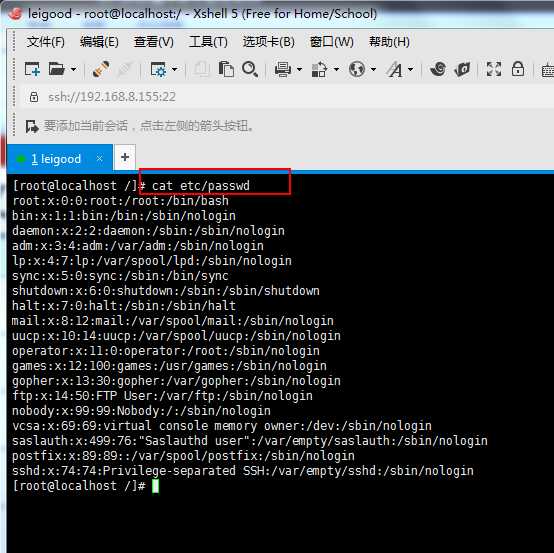Click the sshd:x:74:74 output line
The image size is (554, 553).
click(243, 471)
